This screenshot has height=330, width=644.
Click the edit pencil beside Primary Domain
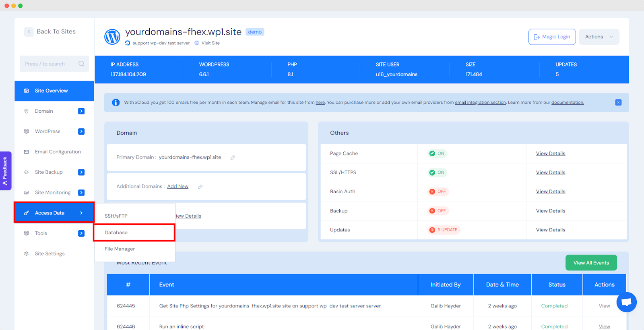(x=233, y=158)
